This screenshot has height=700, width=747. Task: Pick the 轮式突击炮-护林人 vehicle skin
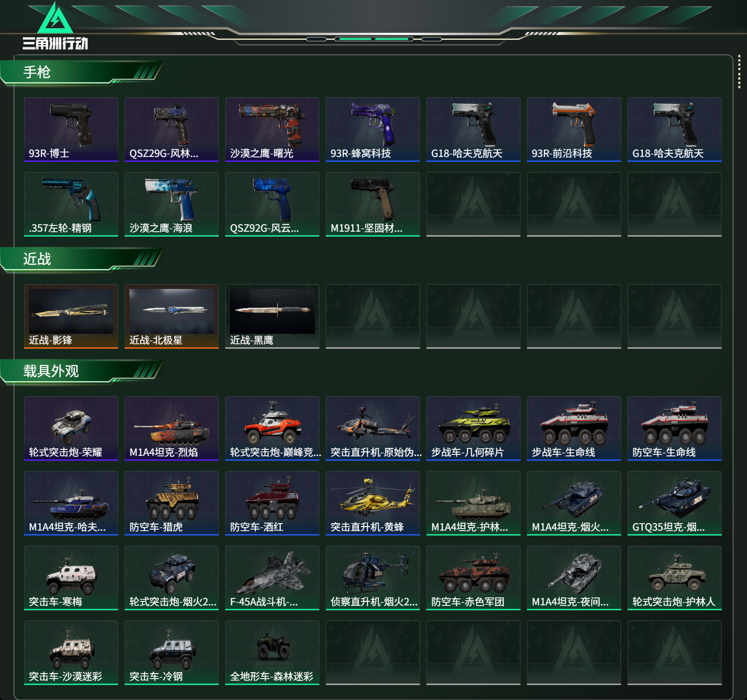675,578
